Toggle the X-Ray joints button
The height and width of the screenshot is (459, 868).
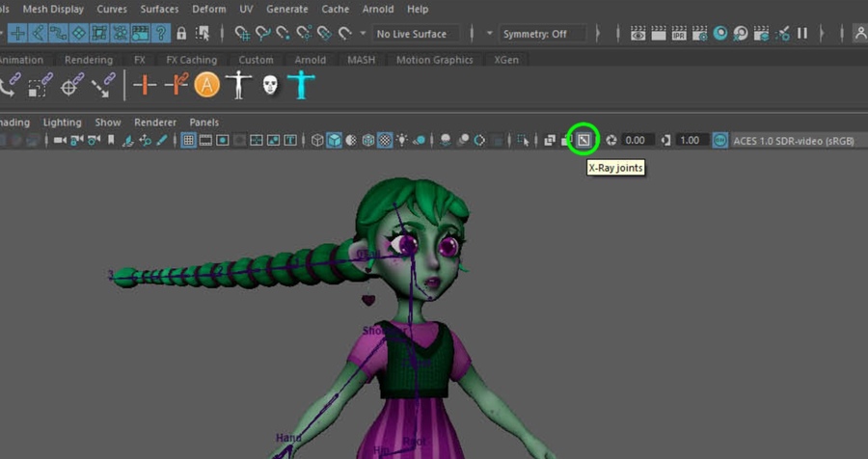(x=583, y=140)
